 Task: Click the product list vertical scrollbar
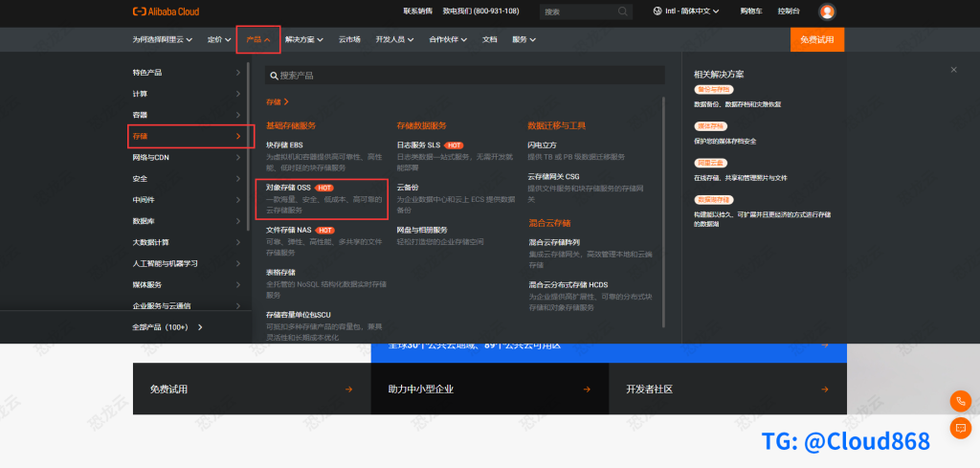[663, 212]
